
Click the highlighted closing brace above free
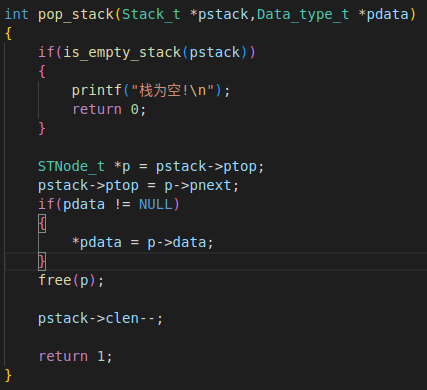pyautogui.click(x=42, y=261)
